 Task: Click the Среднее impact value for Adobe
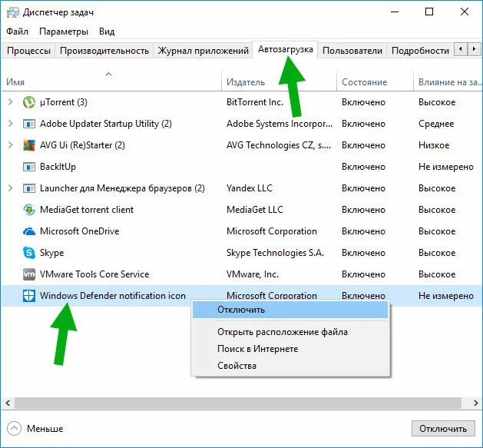click(x=436, y=124)
